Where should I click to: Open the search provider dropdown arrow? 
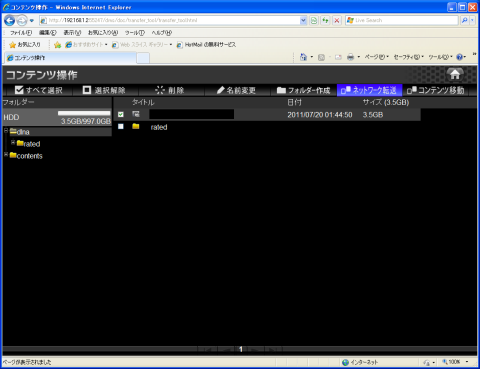click(472, 20)
